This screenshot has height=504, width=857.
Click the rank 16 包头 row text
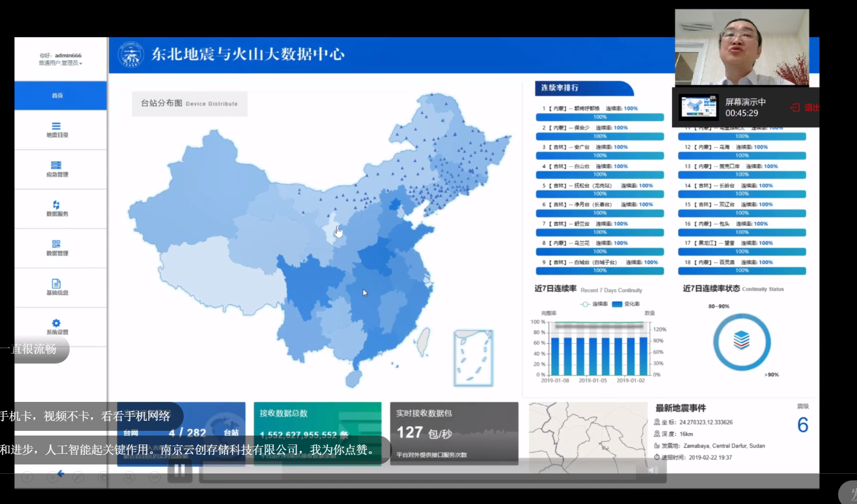(x=726, y=224)
